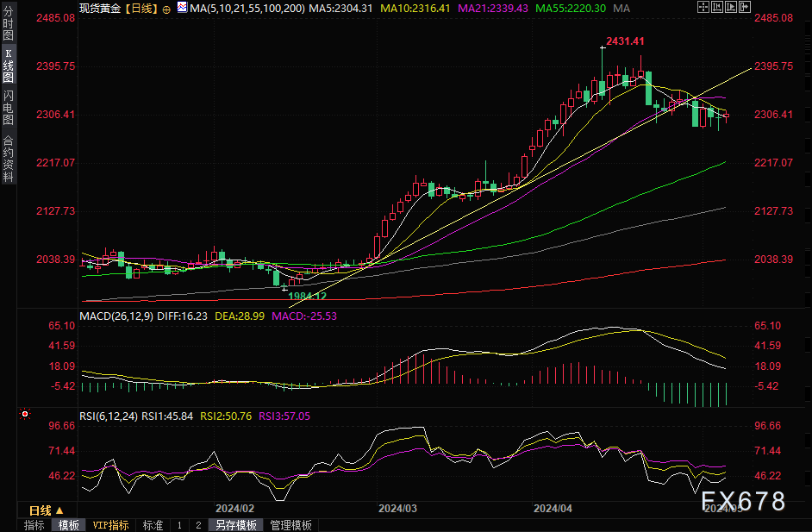Click the 2431.41 high price marker
Screen dimensions: 812x532
[x=625, y=41]
